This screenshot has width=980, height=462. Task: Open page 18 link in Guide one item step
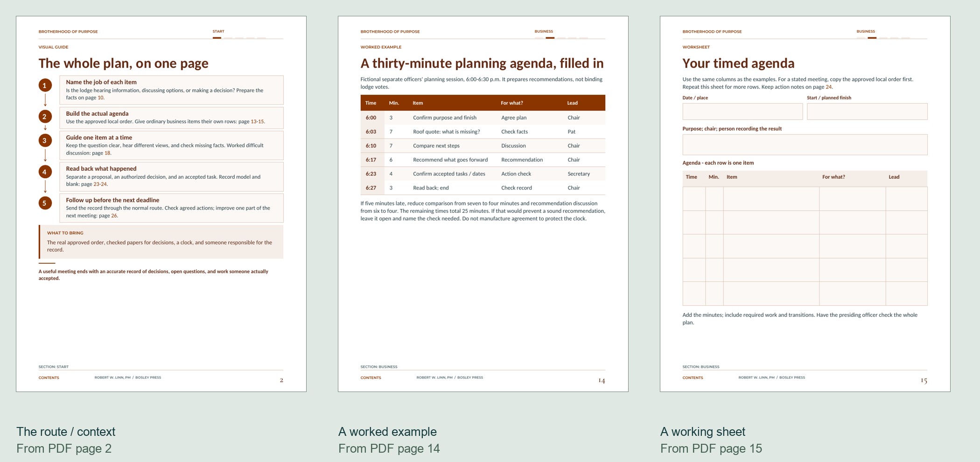pos(107,153)
